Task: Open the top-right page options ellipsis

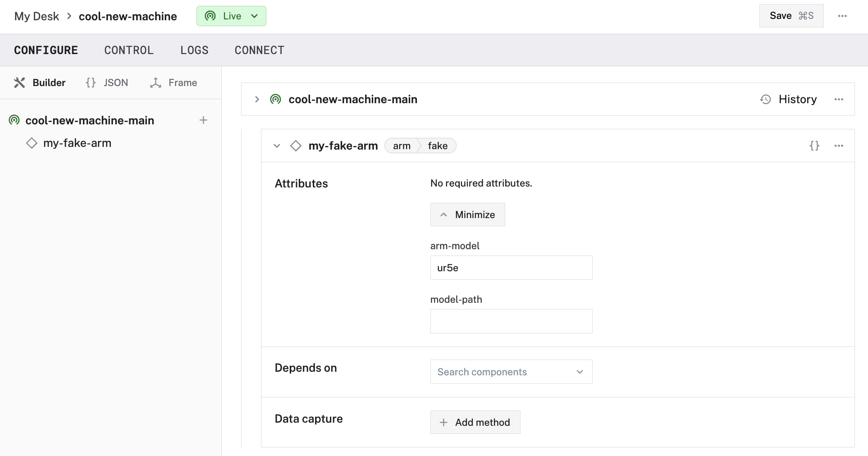Action: click(842, 16)
